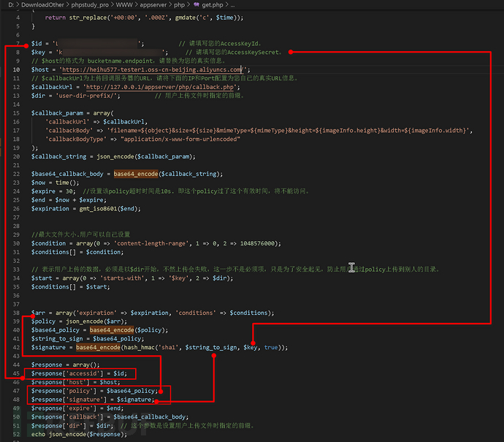504x442 pixels.
Task: Open the 'get.php' file breadcrumb
Action: click(212, 5)
